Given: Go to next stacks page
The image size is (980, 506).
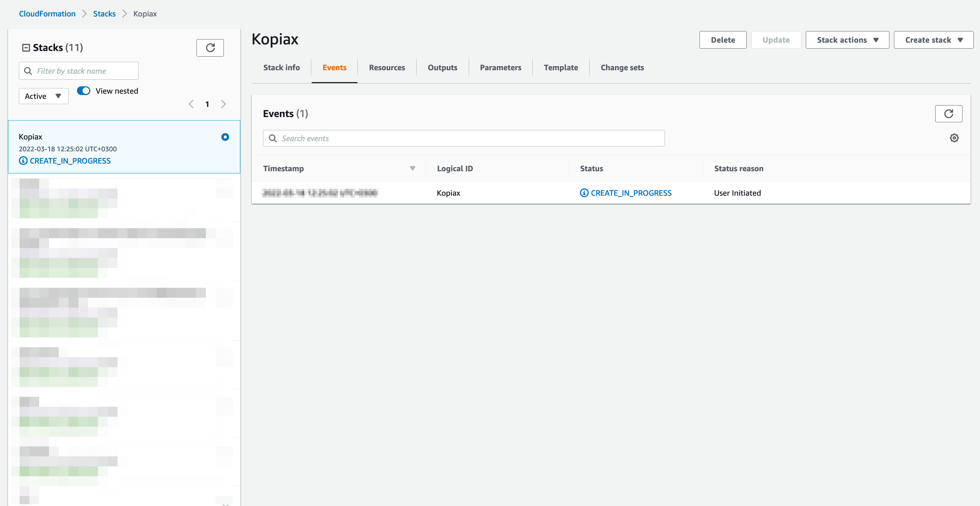Looking at the screenshot, I should coord(223,104).
